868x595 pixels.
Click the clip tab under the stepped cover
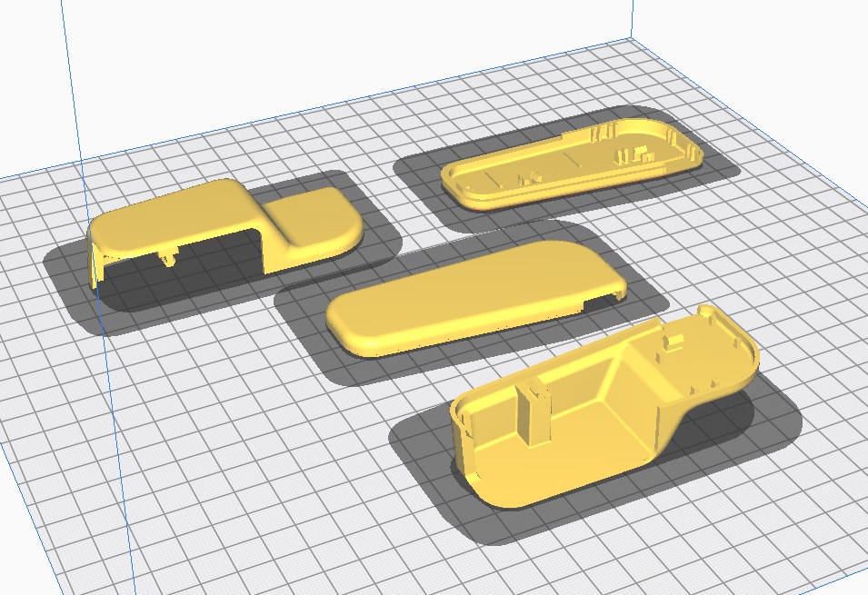pos(170,257)
